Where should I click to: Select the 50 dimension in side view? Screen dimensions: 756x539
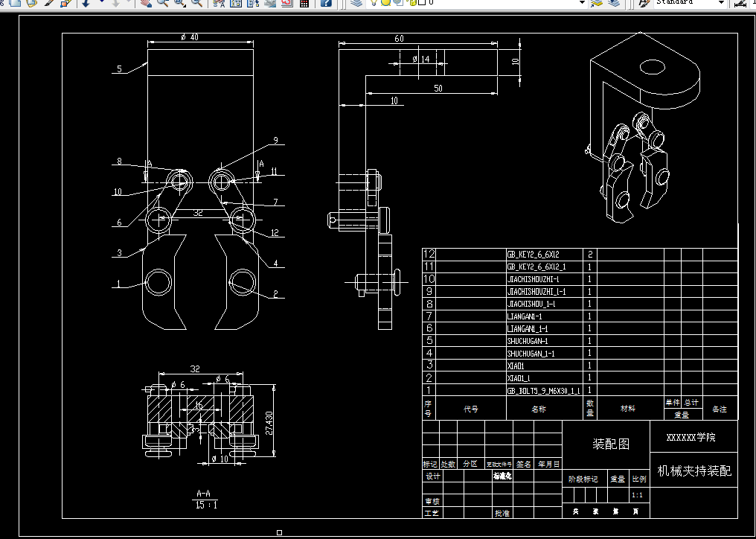[x=438, y=89]
